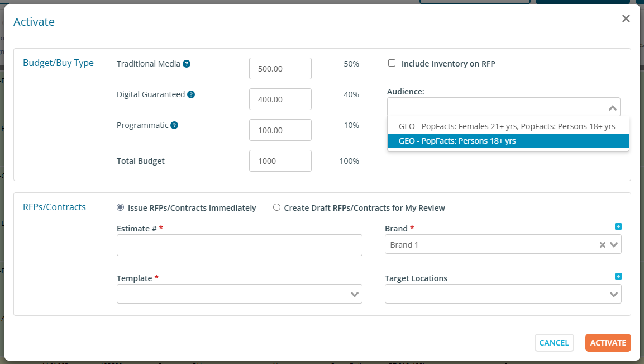Open the Target Locations dropdown
Viewport: 644px width, 364px height.
(613, 294)
